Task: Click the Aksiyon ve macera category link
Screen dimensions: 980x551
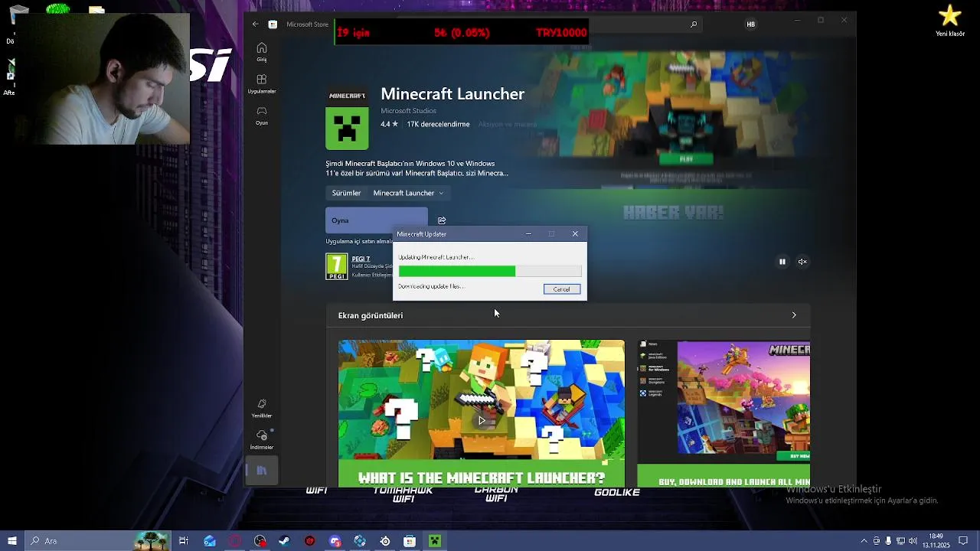Action: [x=508, y=124]
